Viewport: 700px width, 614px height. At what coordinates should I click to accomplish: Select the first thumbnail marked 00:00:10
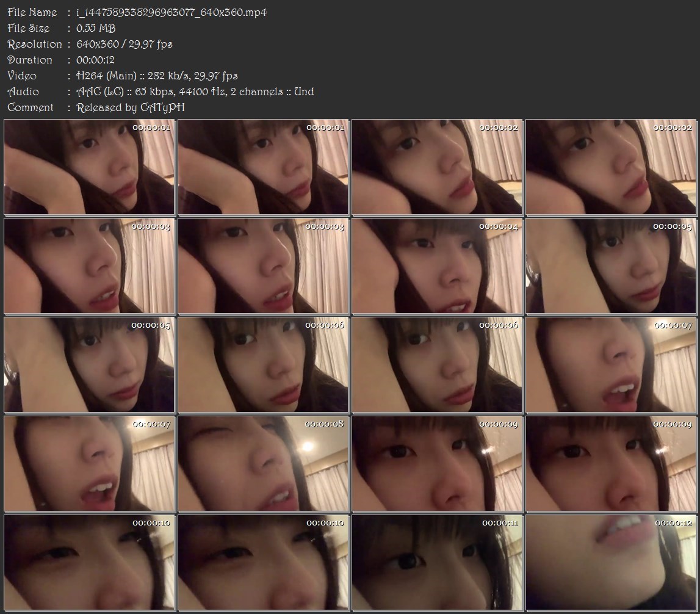pos(89,563)
